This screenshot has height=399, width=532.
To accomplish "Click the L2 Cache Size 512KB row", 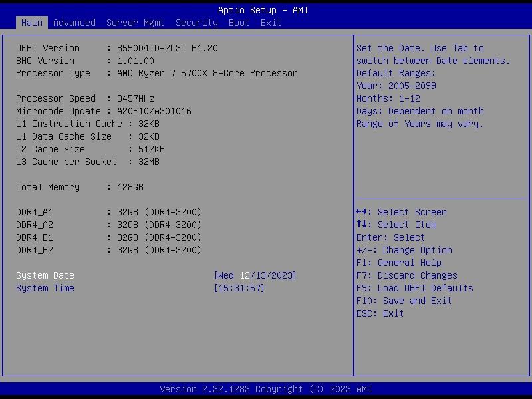I will pyautogui.click(x=90, y=149).
